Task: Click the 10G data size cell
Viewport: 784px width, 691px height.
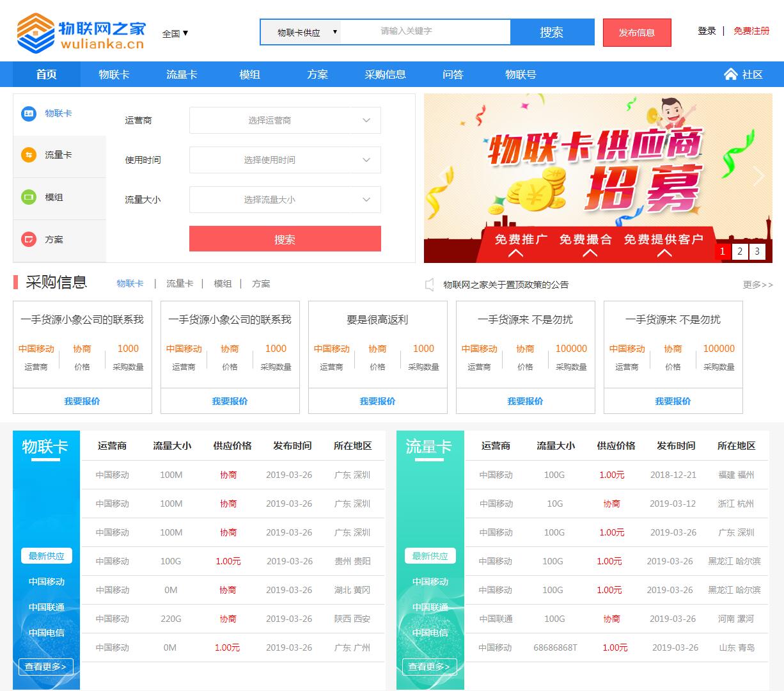Action: point(555,504)
